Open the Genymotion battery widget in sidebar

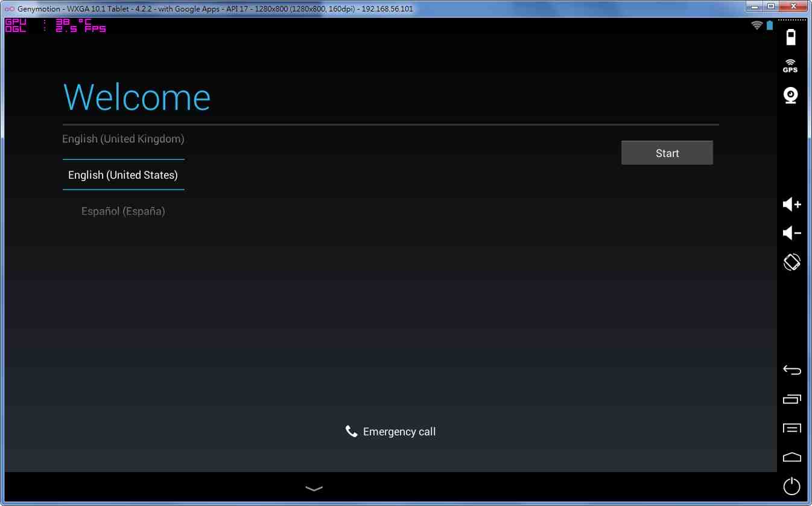791,37
